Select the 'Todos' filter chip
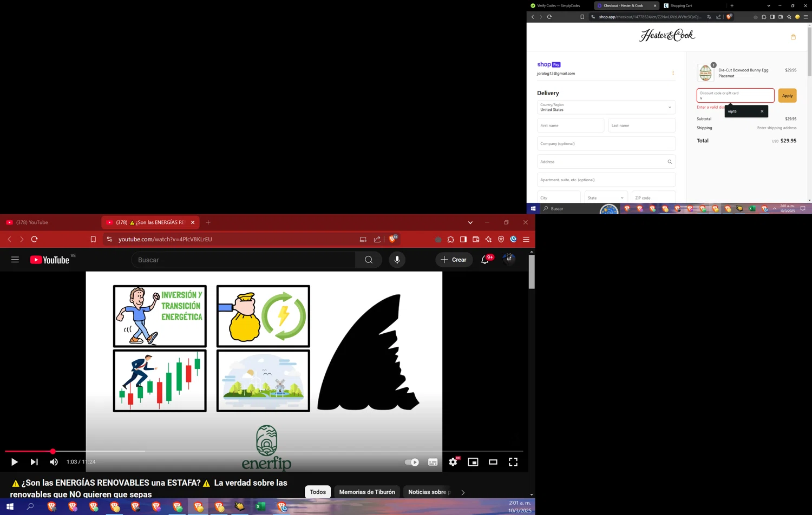812x515 pixels. (x=318, y=492)
